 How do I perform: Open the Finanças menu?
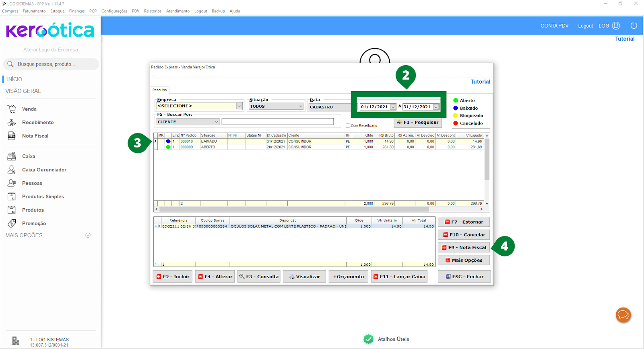77,11
